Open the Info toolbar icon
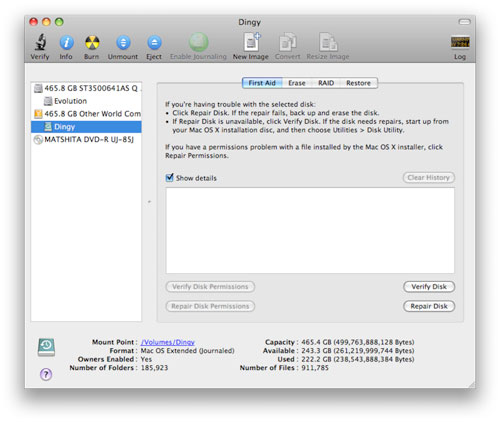 [x=66, y=43]
